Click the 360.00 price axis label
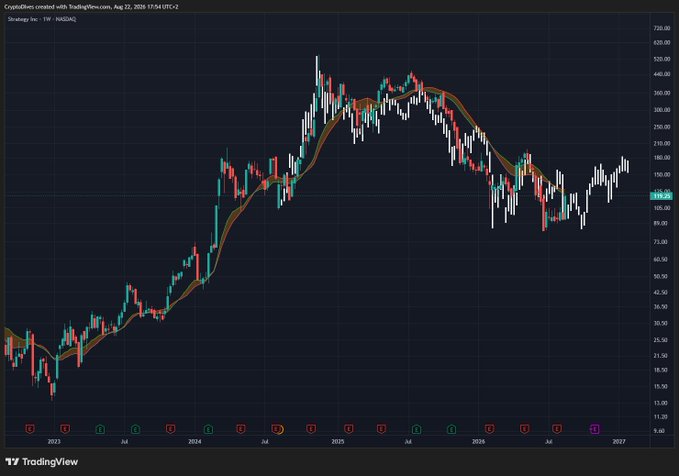The image size is (679, 476). 662,93
